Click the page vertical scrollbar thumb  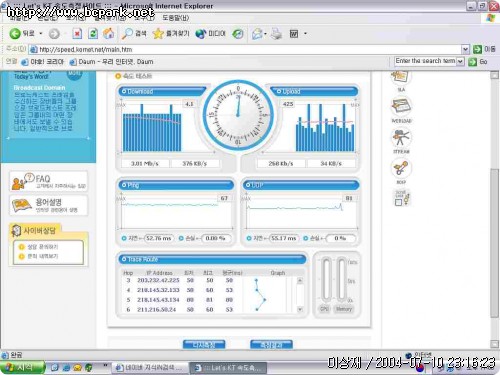pos(494,243)
